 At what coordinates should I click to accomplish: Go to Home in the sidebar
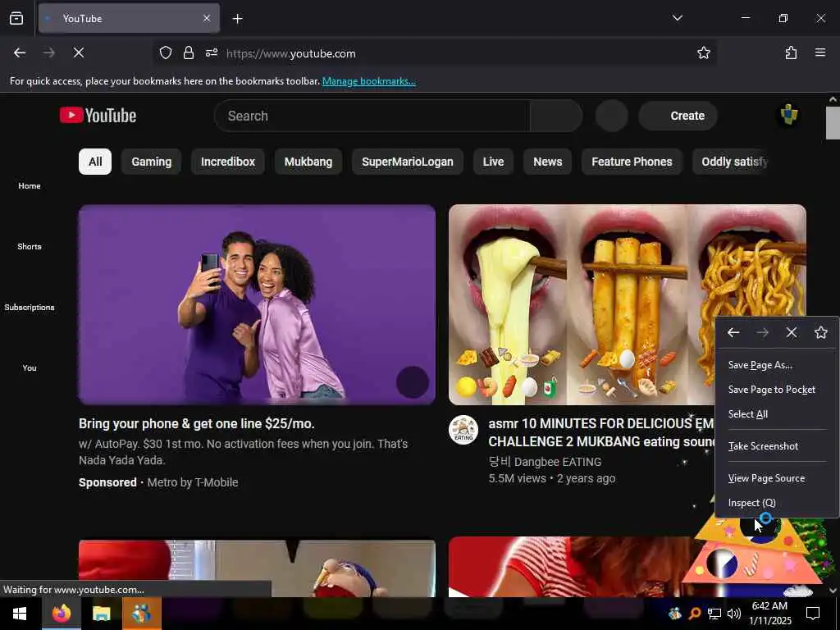tap(30, 186)
